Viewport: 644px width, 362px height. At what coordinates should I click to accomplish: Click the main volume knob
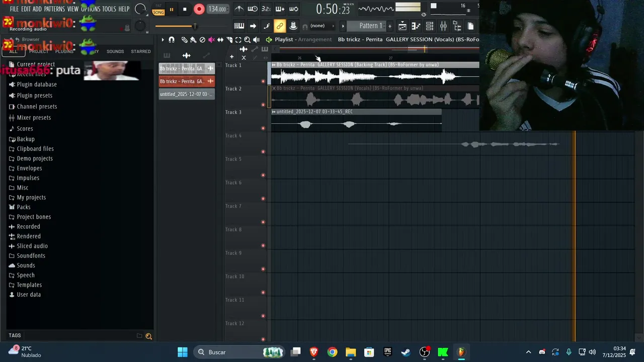140,9
